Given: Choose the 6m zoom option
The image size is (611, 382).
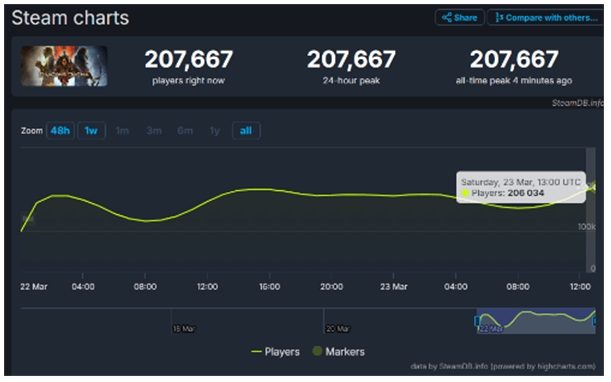Looking at the screenshot, I should tap(185, 131).
